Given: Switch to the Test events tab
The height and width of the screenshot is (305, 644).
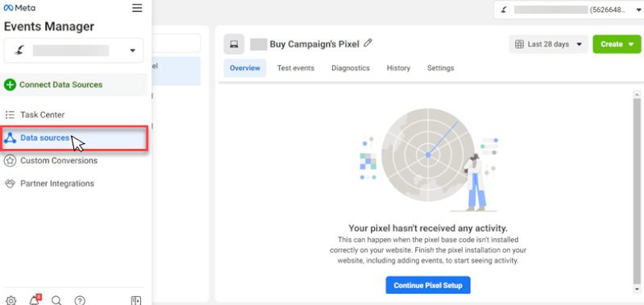Looking at the screenshot, I should click(x=296, y=68).
